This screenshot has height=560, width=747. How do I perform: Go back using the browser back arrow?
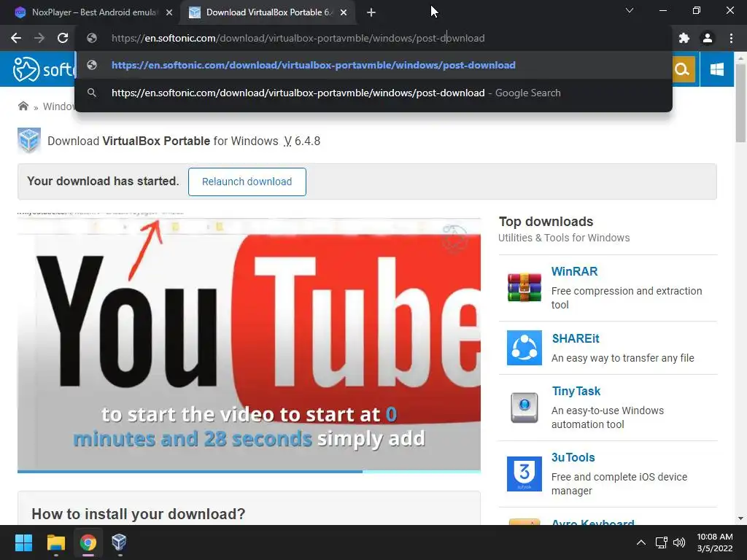(x=16, y=38)
